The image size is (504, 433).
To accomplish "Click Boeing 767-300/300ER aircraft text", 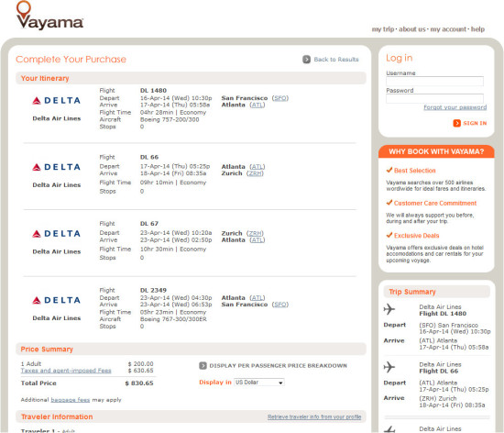I will (173, 319).
